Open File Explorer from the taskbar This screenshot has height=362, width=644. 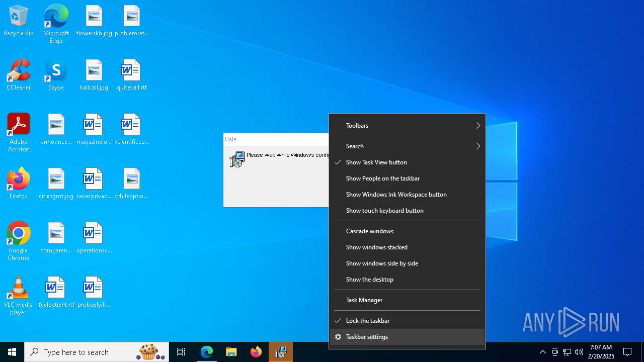pyautogui.click(x=231, y=352)
